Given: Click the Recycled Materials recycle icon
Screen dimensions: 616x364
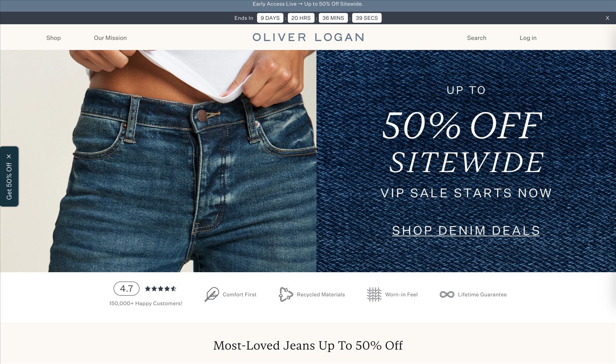Looking at the screenshot, I should [286, 294].
